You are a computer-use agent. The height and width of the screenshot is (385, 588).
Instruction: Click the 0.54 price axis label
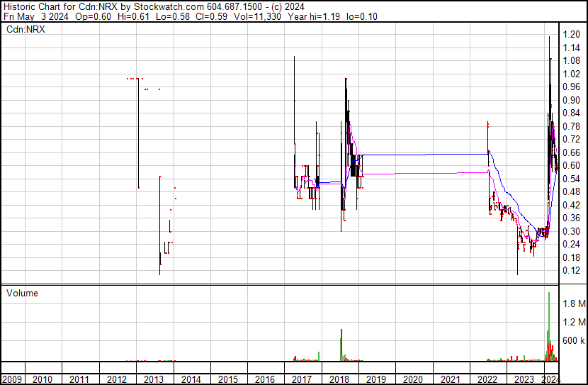coord(572,179)
